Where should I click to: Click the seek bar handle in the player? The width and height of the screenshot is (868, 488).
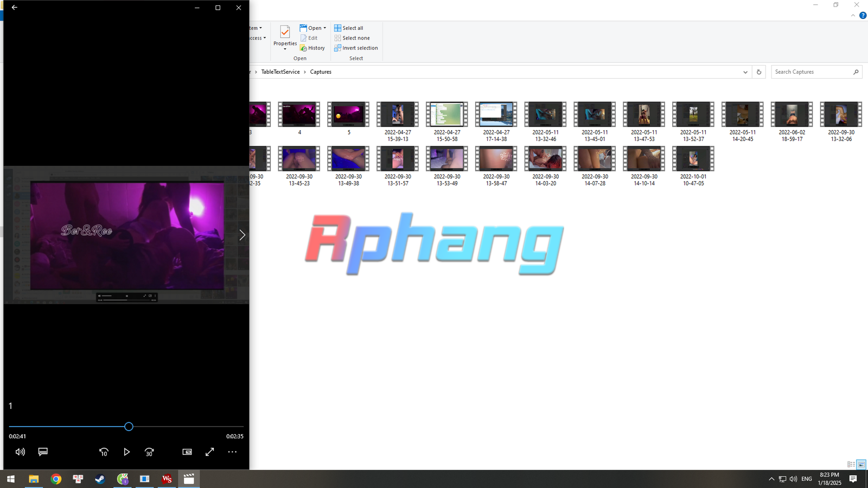tap(129, 427)
